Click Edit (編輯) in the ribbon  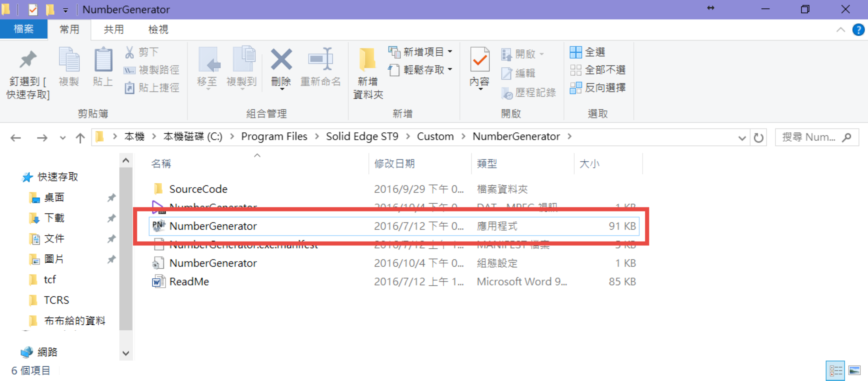click(518, 73)
